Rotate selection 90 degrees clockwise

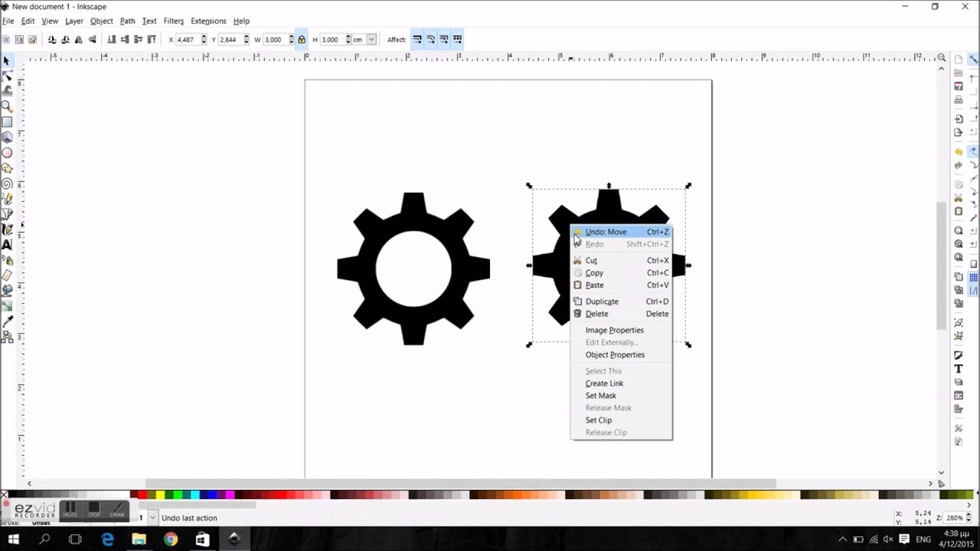click(65, 39)
